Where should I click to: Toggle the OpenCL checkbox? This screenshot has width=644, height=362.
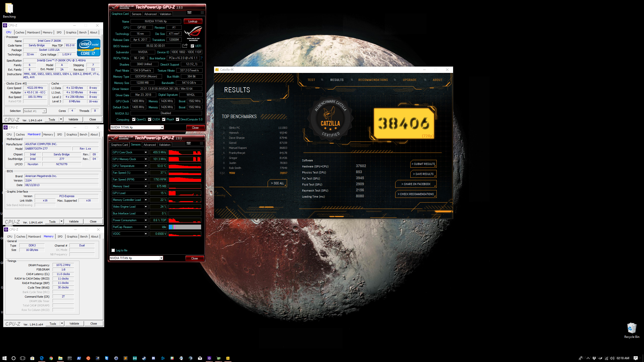[134, 119]
